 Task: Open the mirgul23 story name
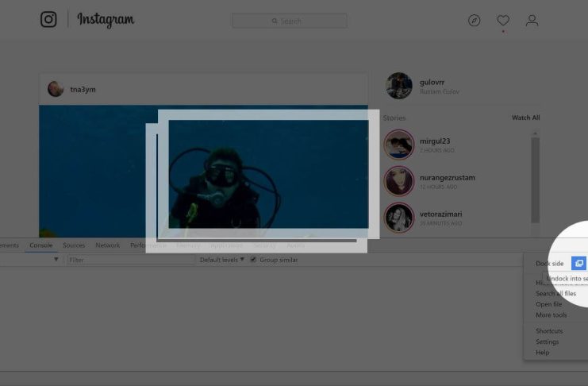[x=435, y=141]
